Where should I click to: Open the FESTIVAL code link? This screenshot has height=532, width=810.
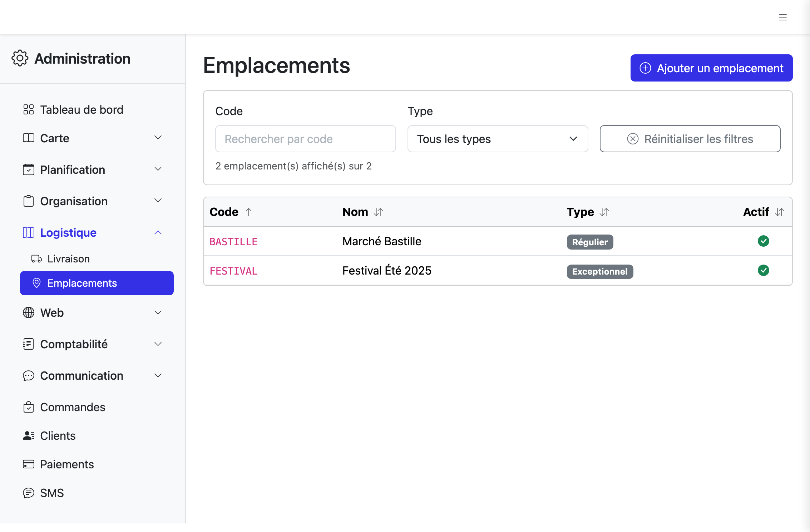tap(233, 271)
